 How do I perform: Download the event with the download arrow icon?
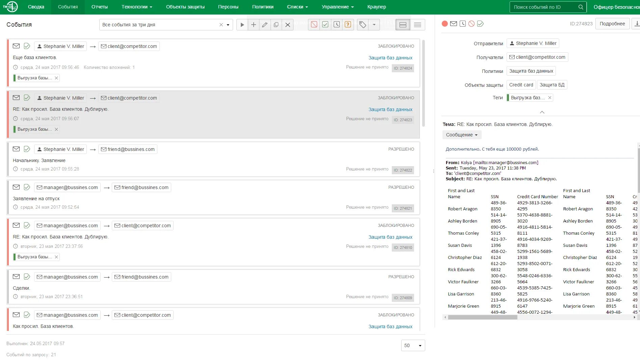click(x=636, y=24)
